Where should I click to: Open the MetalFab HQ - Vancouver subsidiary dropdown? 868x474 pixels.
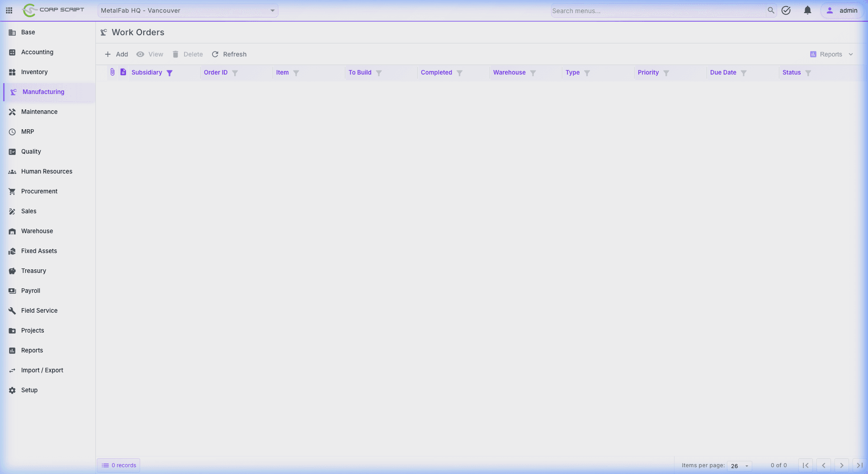pyautogui.click(x=188, y=10)
